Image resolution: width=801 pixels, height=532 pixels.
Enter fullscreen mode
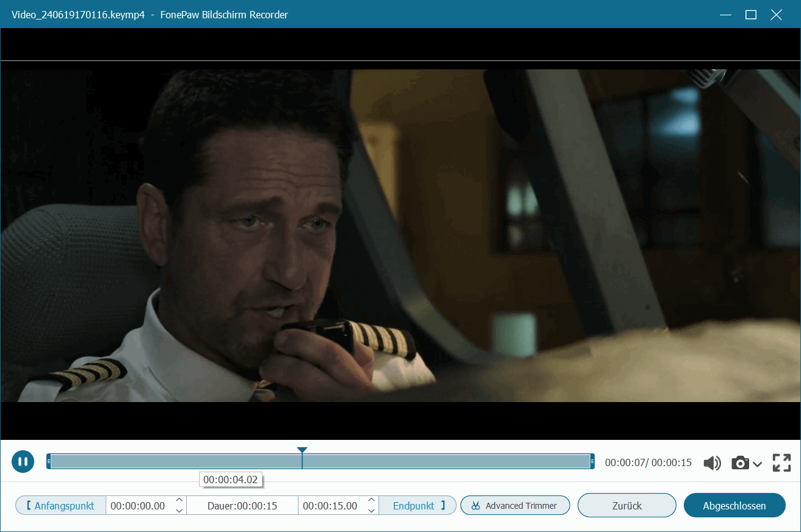[781, 462]
